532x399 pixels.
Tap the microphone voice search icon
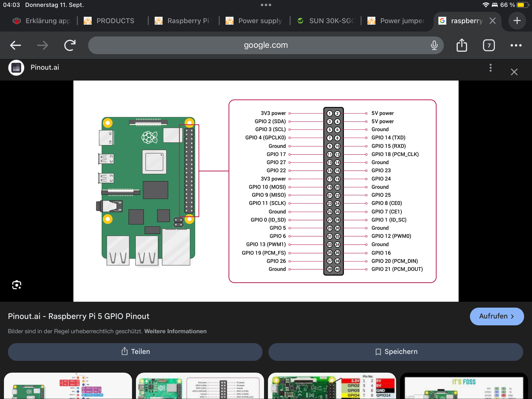[434, 45]
